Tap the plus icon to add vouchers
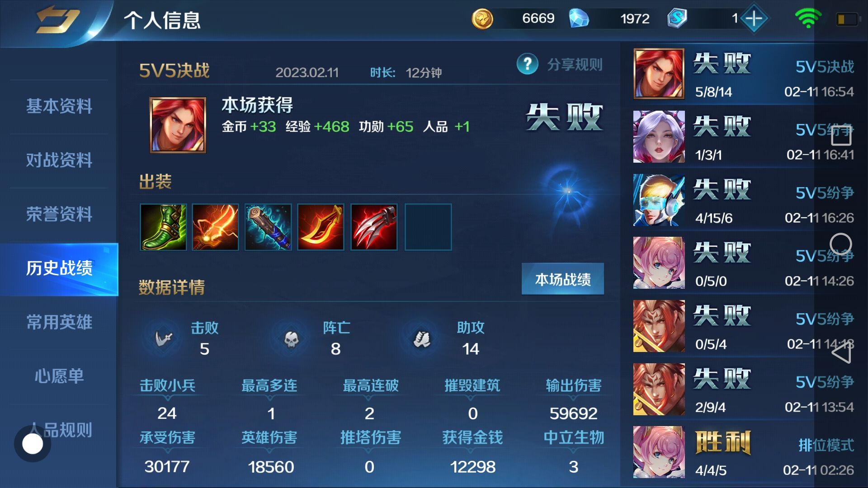868x488 pixels. pos(754,19)
